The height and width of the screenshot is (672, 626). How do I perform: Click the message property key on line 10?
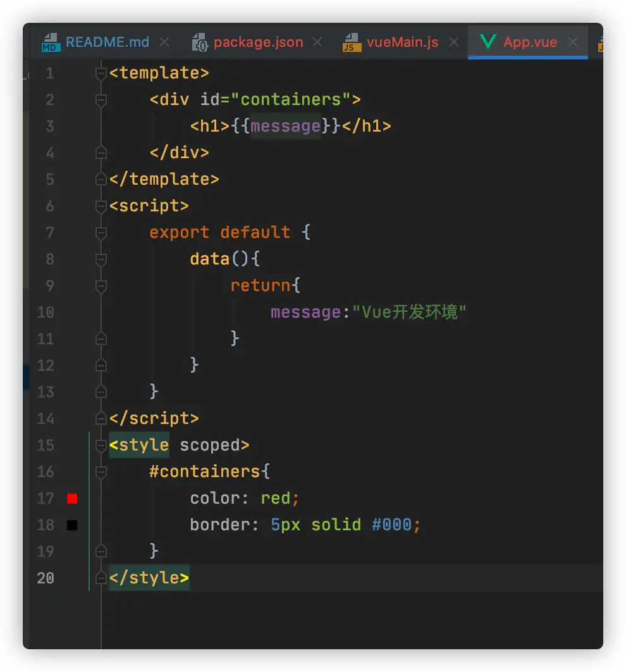click(305, 313)
